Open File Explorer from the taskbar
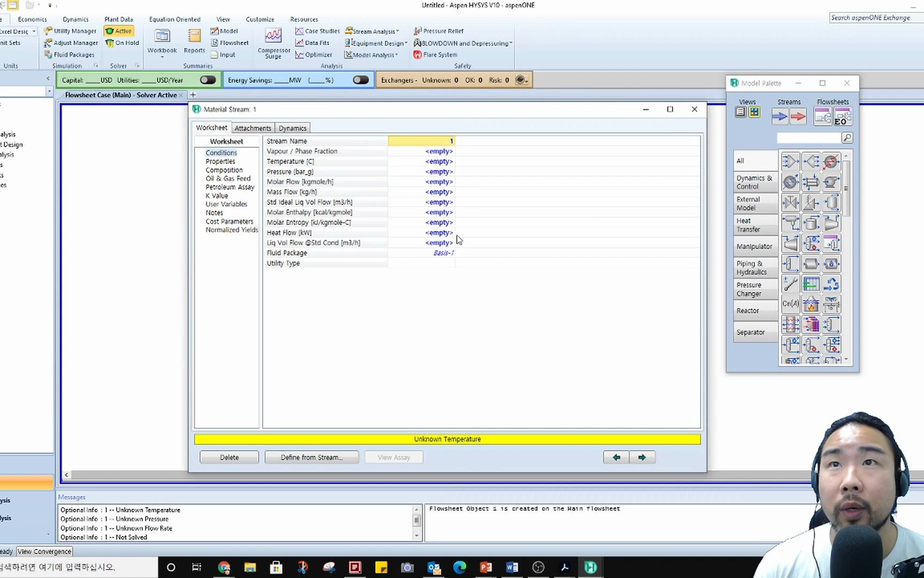 click(250, 567)
